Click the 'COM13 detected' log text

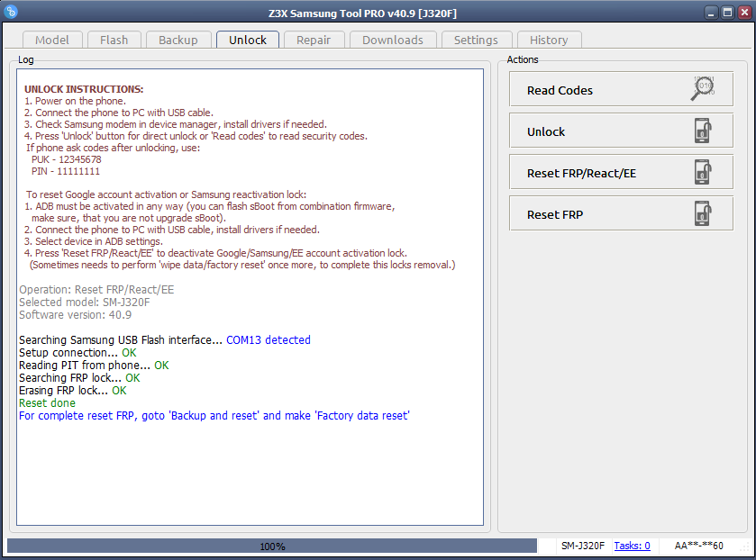(x=269, y=339)
